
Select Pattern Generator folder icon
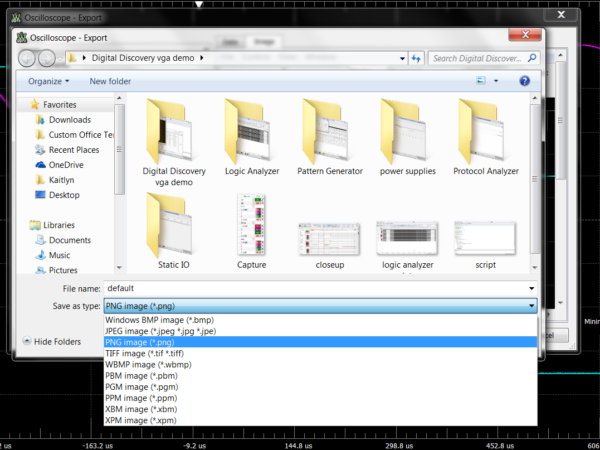(325, 131)
